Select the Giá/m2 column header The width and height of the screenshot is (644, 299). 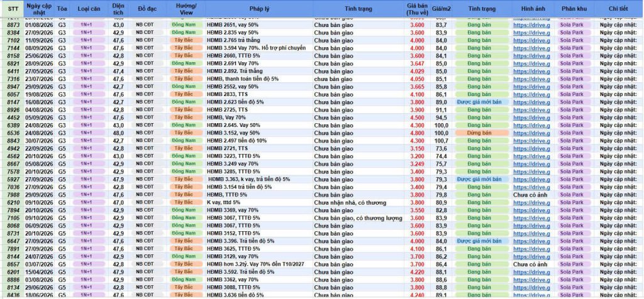[x=441, y=9]
